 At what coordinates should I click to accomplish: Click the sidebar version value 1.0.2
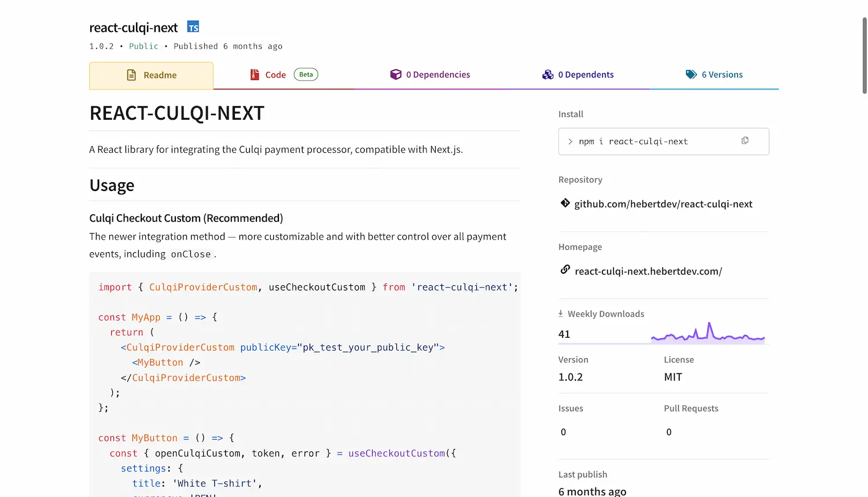(571, 377)
